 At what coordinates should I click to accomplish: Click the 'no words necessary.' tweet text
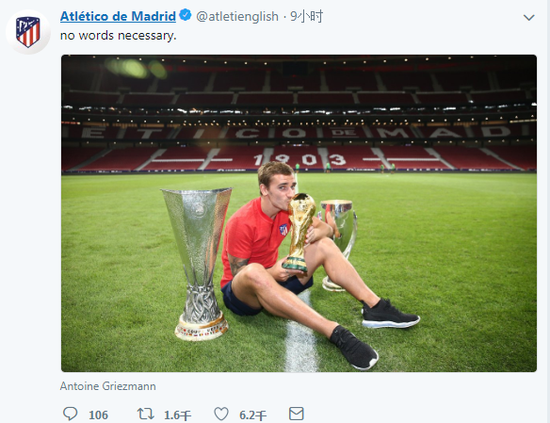click(x=118, y=36)
